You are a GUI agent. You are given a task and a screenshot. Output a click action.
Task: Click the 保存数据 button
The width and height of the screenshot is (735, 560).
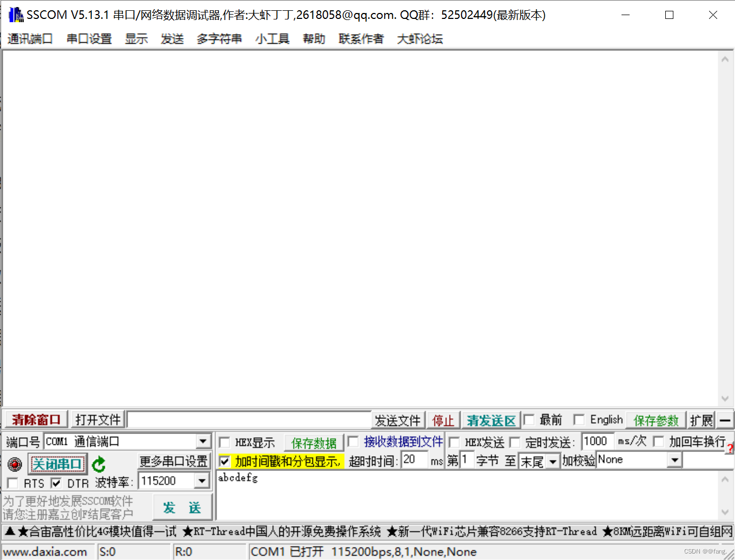click(x=314, y=443)
